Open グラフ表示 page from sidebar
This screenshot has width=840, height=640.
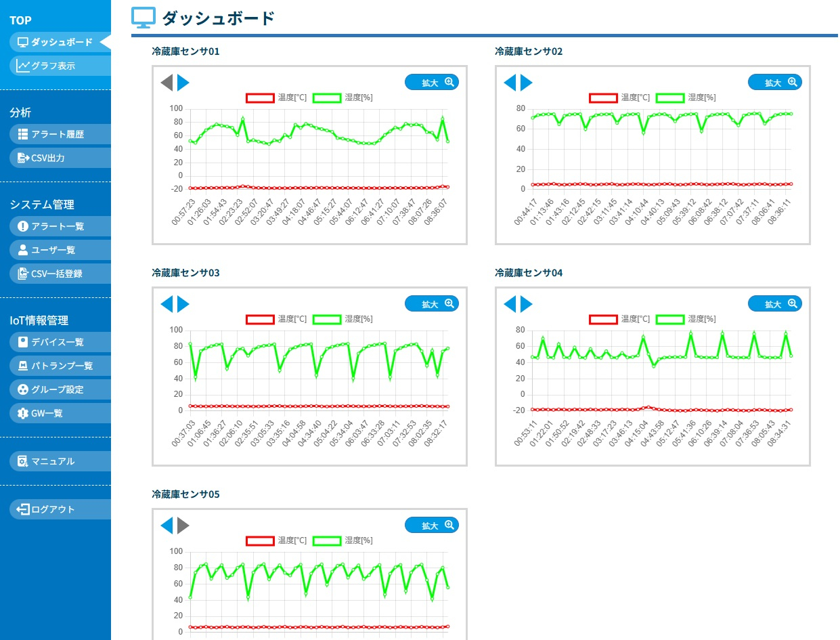(53, 66)
